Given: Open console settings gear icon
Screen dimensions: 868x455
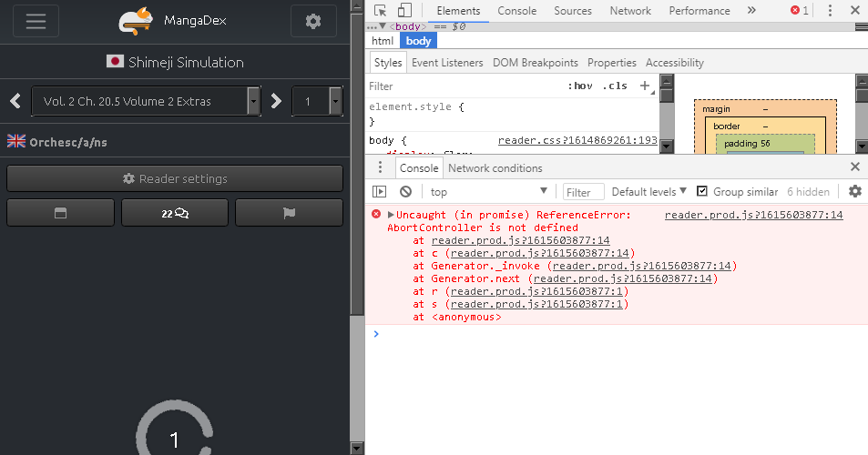Looking at the screenshot, I should coord(854,191).
